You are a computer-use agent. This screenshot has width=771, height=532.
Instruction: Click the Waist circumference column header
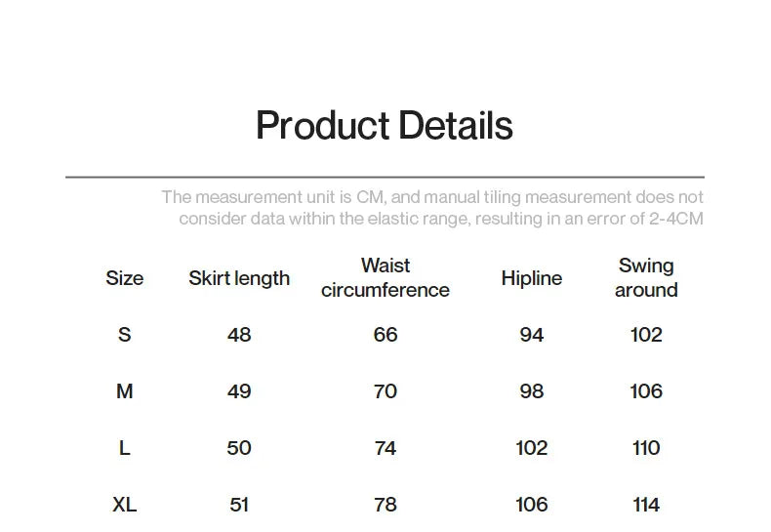click(x=385, y=278)
